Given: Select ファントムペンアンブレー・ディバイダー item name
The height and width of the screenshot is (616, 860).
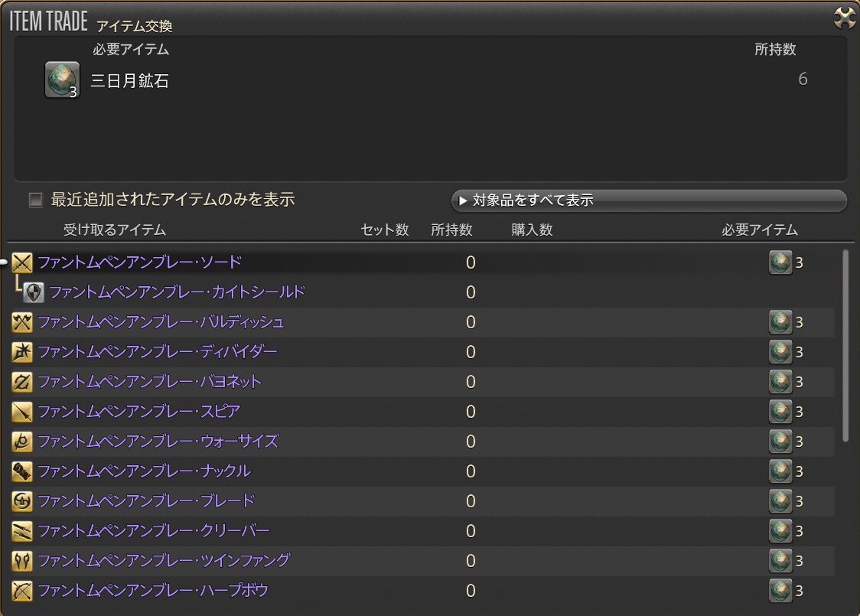Looking at the screenshot, I should pos(158,351).
